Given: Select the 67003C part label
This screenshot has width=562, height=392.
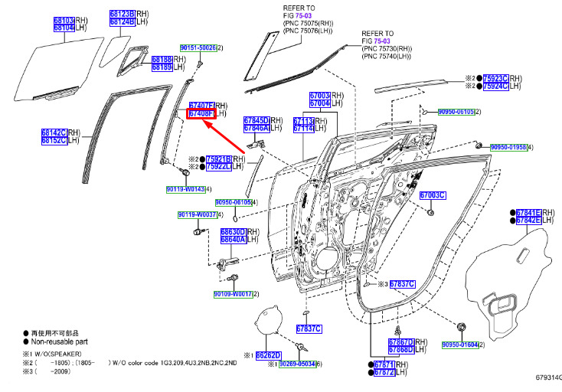Looking at the screenshot, I should pos(433,195).
